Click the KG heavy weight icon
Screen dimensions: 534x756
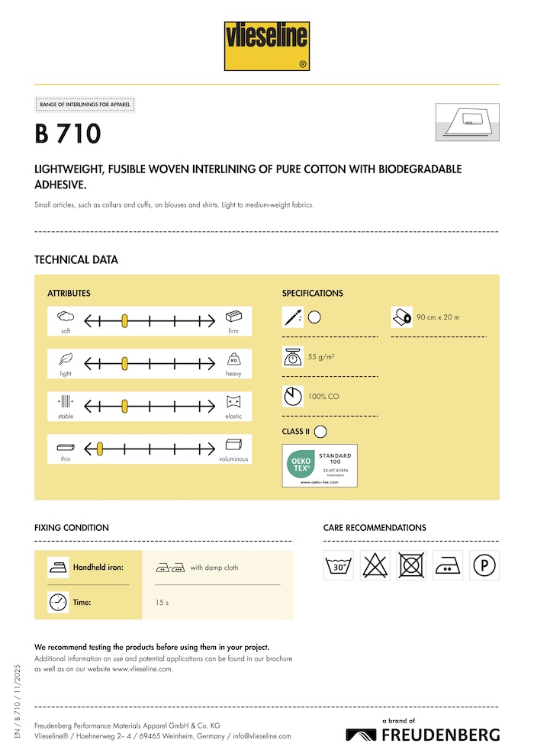pos(233,359)
